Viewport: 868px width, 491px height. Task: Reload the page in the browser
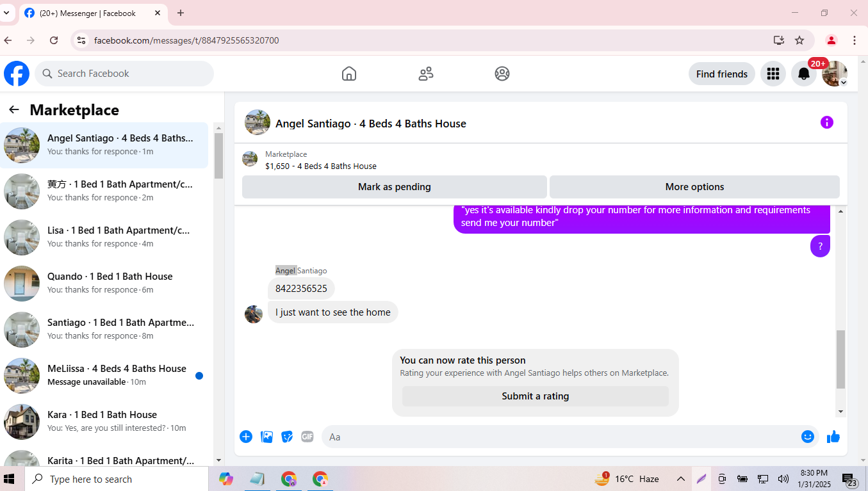tap(54, 40)
